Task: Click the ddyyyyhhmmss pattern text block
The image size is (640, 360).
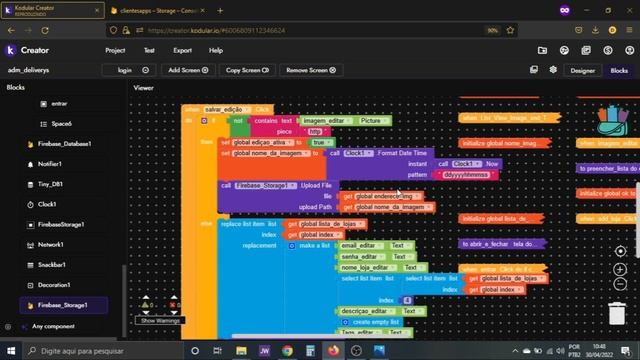Action: 466,175
